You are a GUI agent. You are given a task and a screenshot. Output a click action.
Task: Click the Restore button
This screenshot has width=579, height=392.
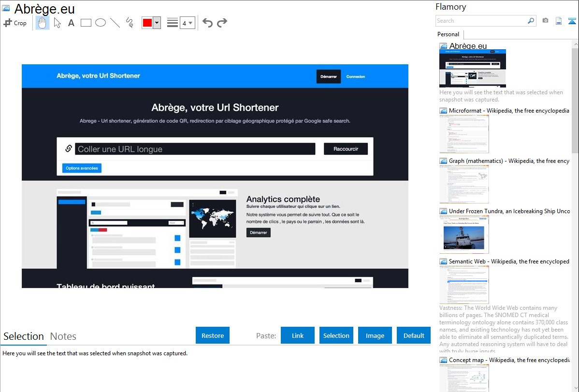213,335
